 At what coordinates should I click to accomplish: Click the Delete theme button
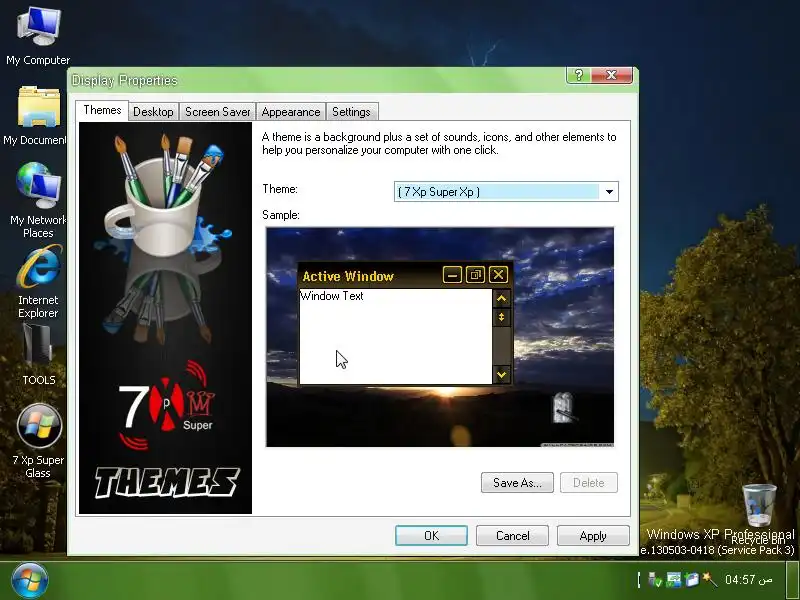pyautogui.click(x=589, y=483)
